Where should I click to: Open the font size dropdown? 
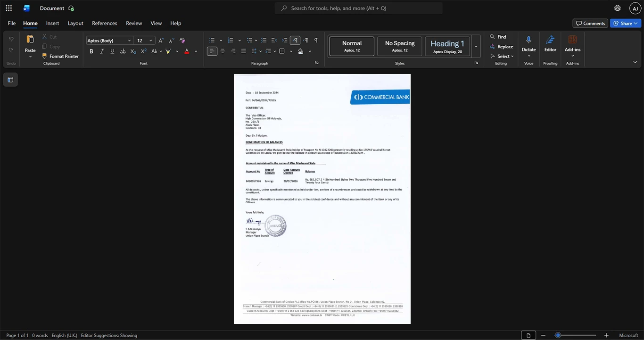150,41
